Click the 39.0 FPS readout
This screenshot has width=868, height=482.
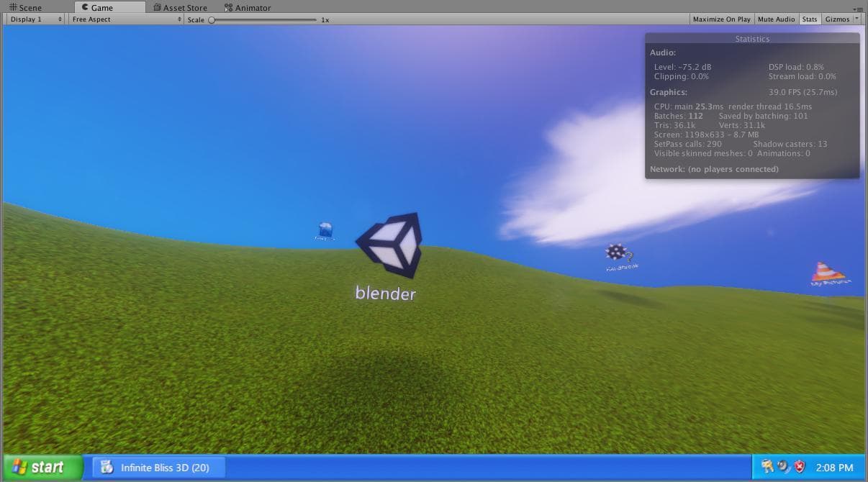coord(803,92)
